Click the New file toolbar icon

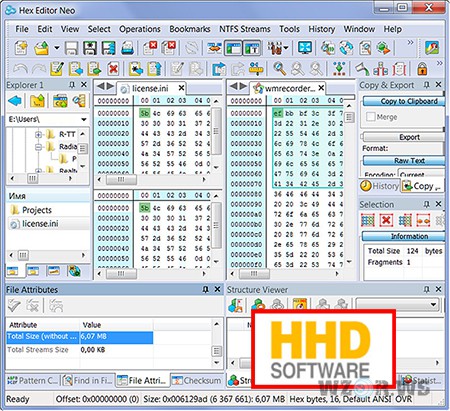pos(21,48)
